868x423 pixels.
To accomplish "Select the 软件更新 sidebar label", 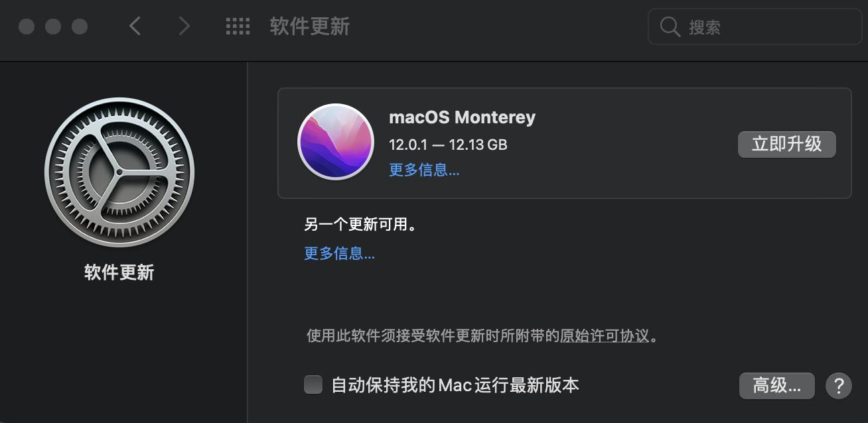I will coord(119,272).
